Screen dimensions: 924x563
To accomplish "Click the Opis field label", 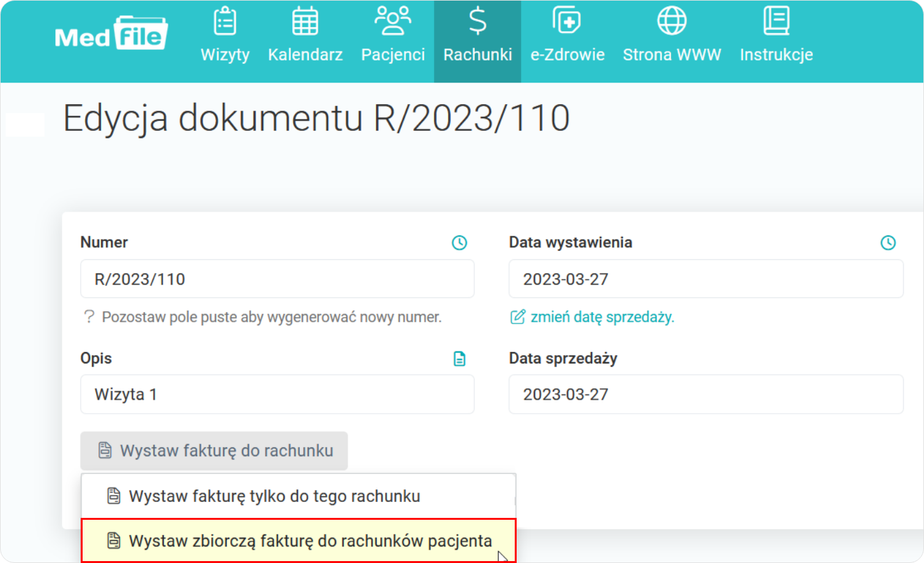I will tap(96, 358).
